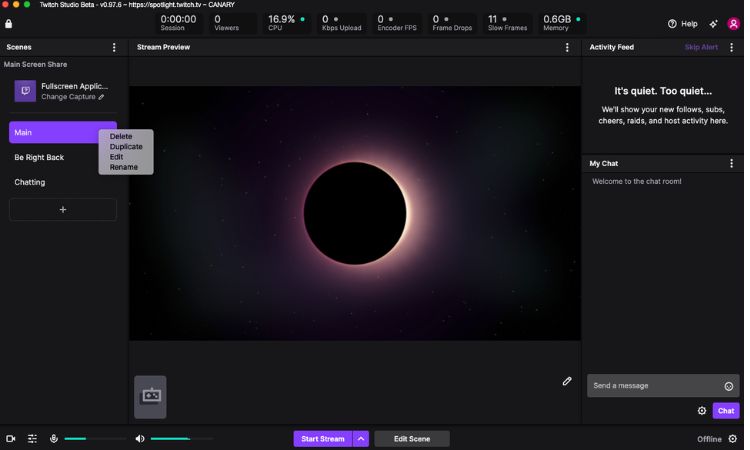Open Activity Feed options menu
This screenshot has width=750, height=450.
coord(731,47)
